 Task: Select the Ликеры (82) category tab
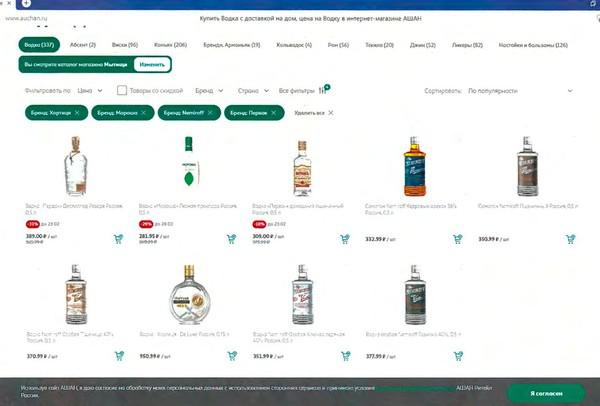point(467,45)
